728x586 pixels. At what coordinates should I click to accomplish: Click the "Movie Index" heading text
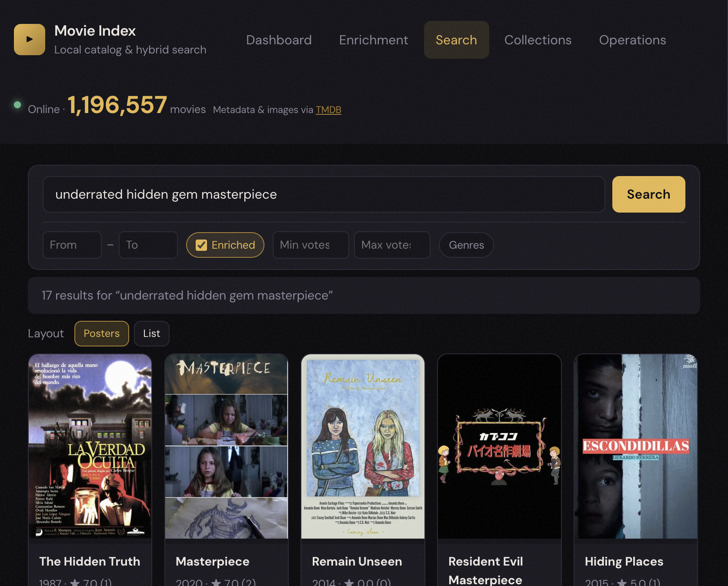pyautogui.click(x=95, y=31)
